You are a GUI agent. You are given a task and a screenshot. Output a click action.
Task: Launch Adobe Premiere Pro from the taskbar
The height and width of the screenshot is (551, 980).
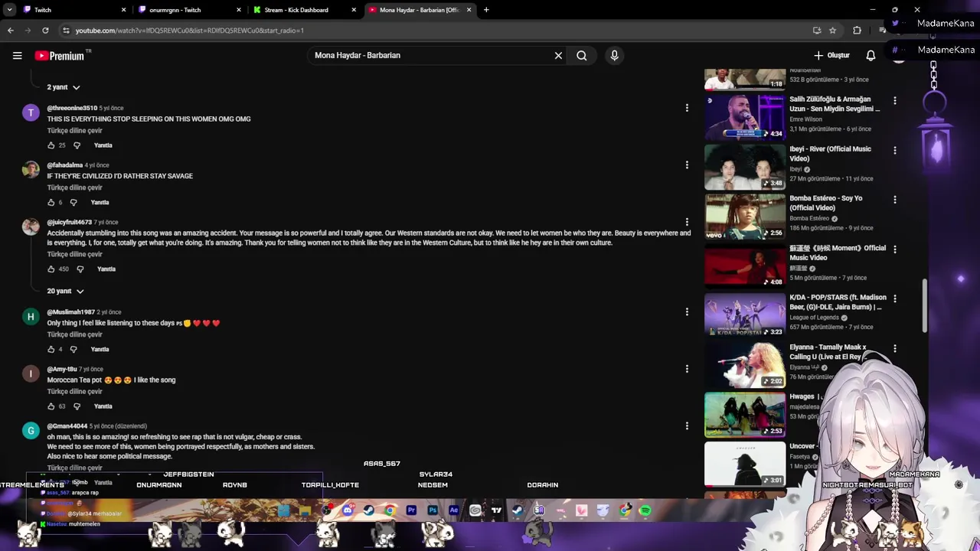coord(411,510)
